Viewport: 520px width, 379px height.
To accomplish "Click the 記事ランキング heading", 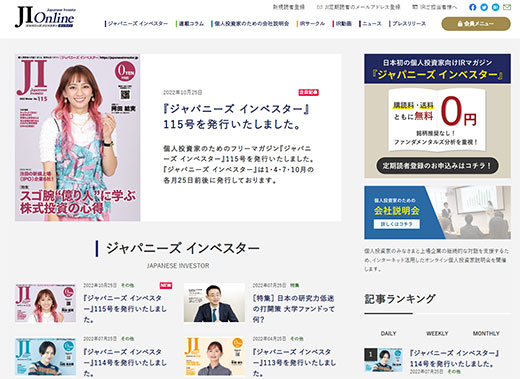I will coord(400,299).
